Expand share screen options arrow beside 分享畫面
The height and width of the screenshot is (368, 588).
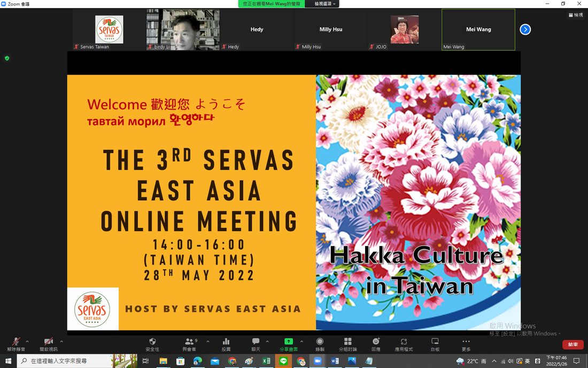[301, 341]
